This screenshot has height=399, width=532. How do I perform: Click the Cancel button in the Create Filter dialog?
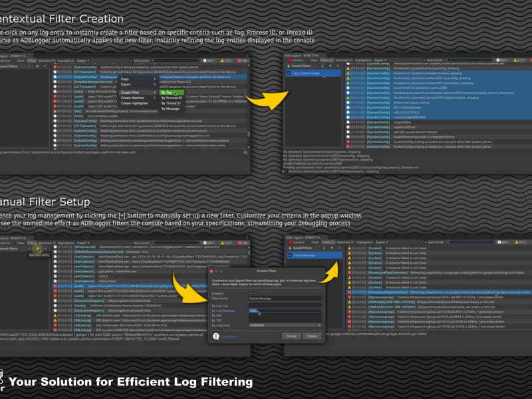(x=291, y=336)
